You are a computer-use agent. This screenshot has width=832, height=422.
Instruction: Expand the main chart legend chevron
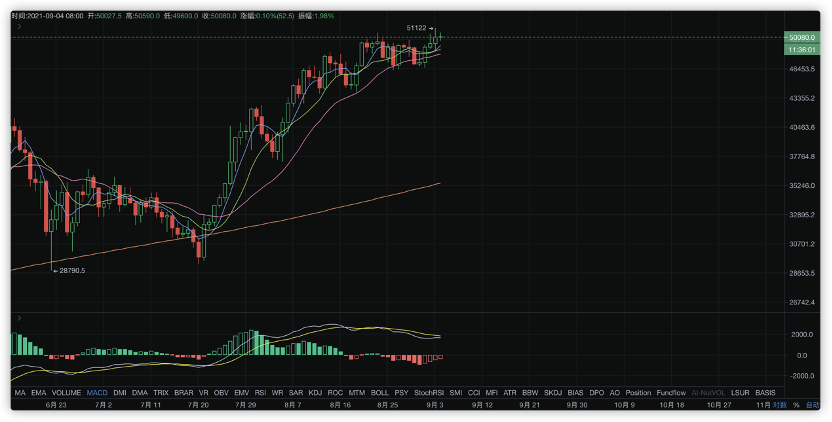(19, 28)
